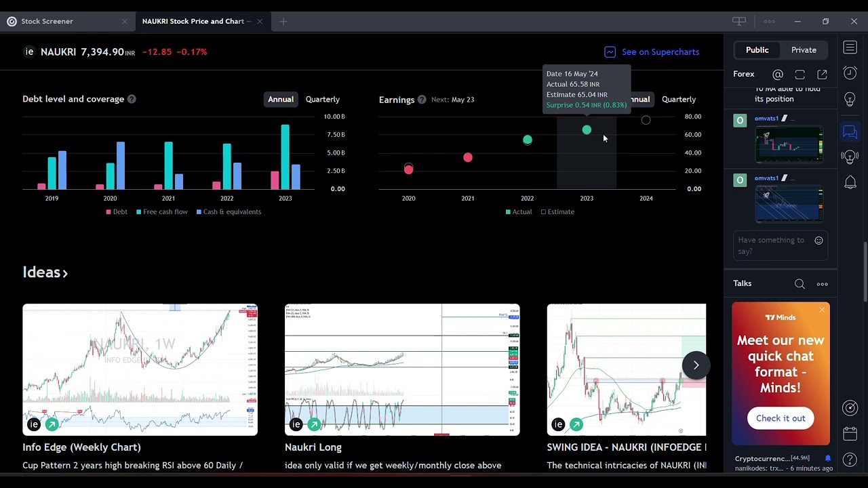
Task: Open Talks more options menu
Action: click(x=823, y=284)
